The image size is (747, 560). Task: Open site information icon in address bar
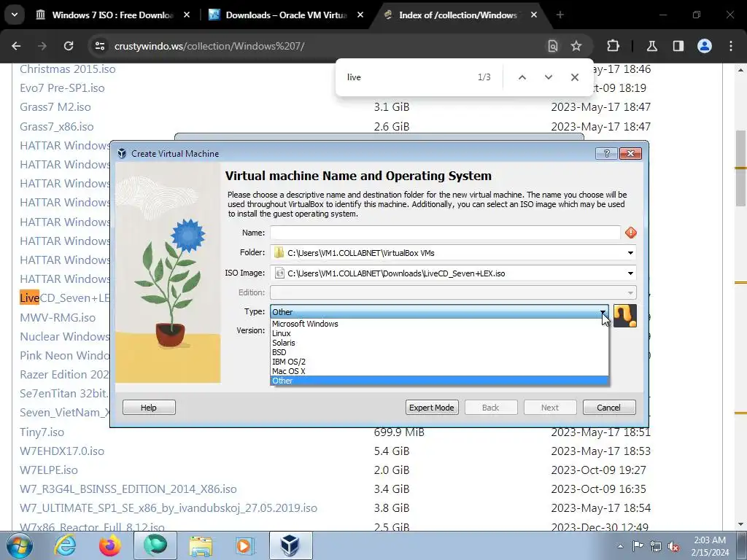99,46
